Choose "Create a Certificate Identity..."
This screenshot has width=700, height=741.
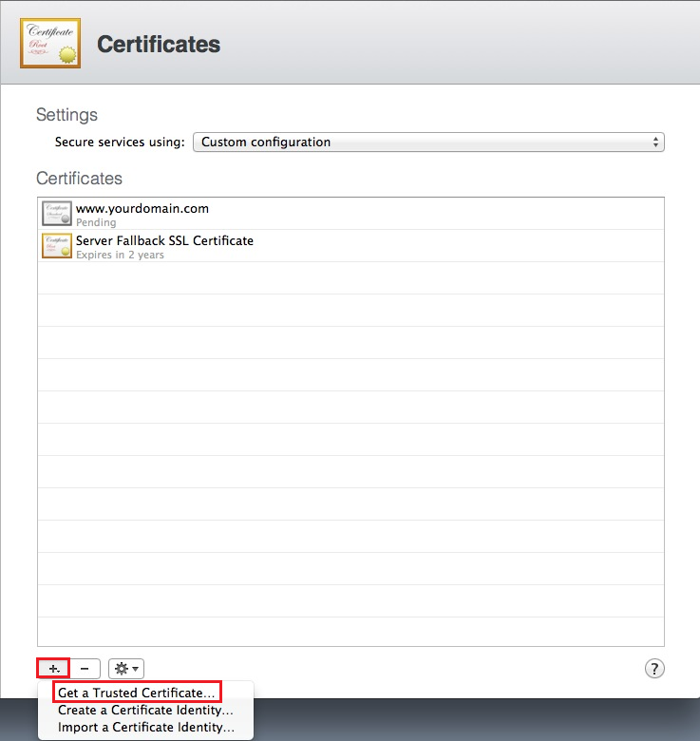click(145, 710)
